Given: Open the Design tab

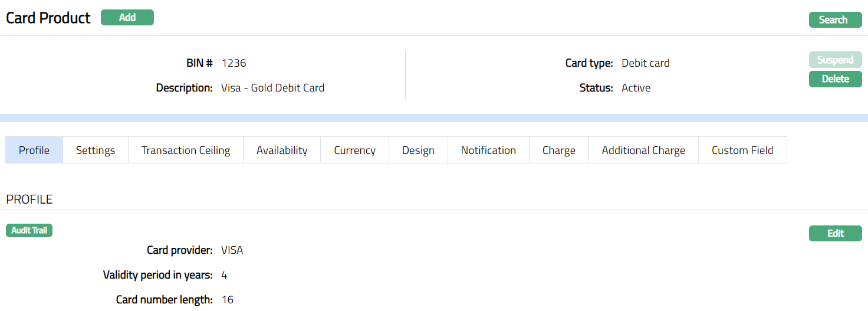Looking at the screenshot, I should [418, 150].
